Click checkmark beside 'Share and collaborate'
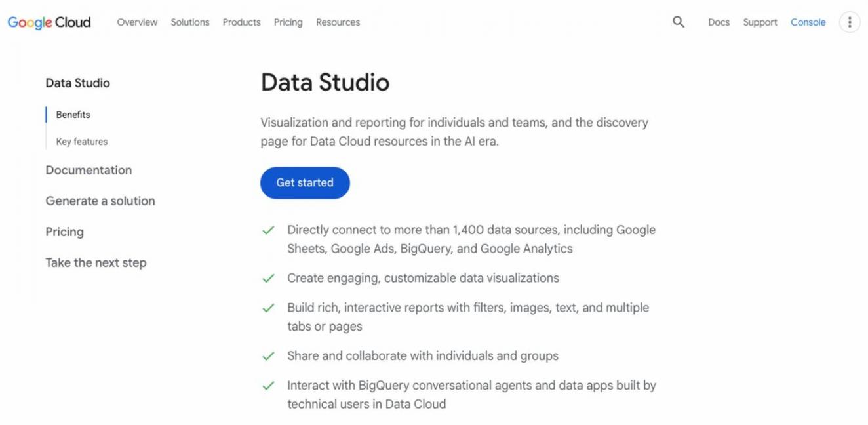This screenshot has width=868, height=425. click(268, 356)
